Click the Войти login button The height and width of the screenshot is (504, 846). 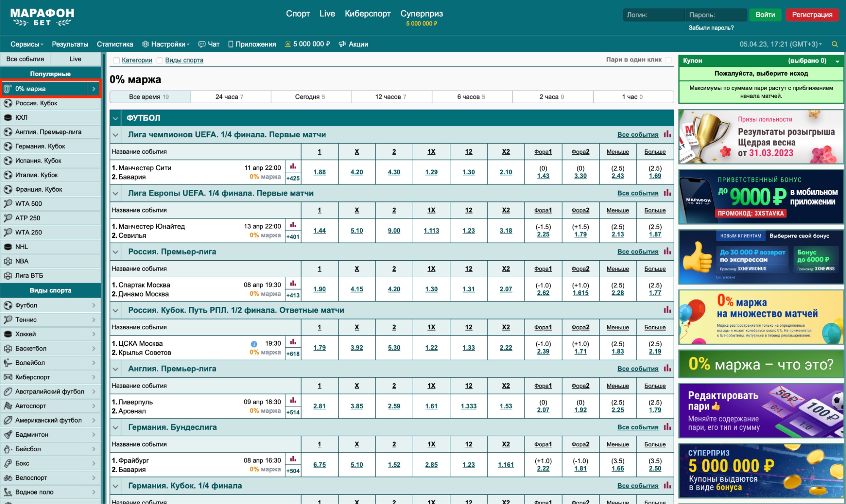(x=765, y=15)
